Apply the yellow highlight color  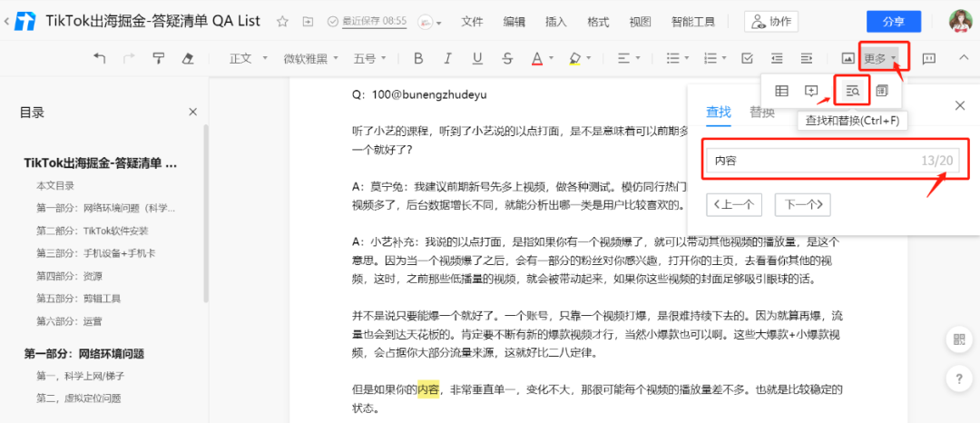575,58
